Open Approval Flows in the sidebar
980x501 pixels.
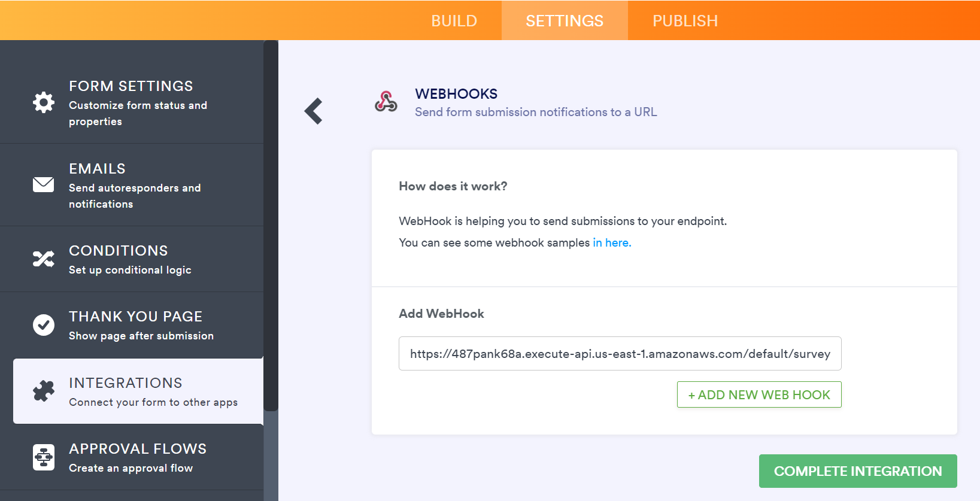coord(138,457)
